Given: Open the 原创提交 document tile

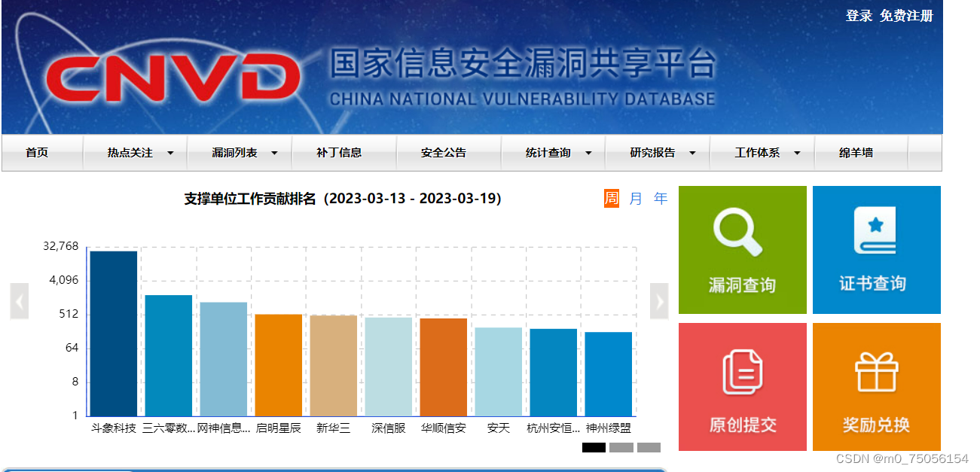Looking at the screenshot, I should pos(743,387).
